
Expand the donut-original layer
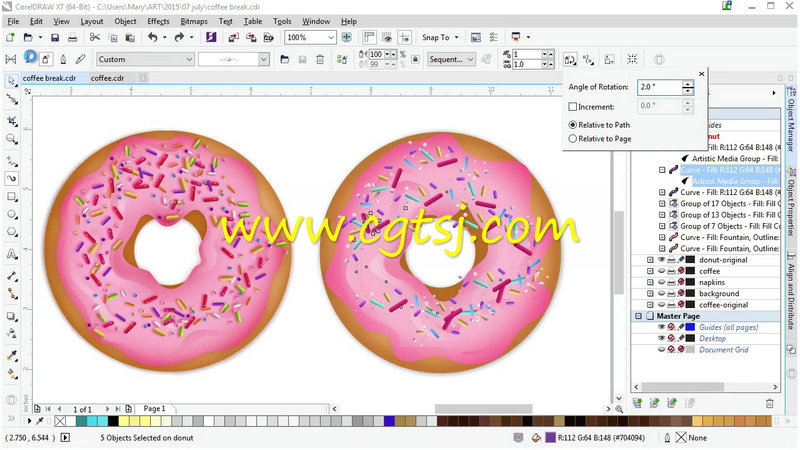point(650,260)
